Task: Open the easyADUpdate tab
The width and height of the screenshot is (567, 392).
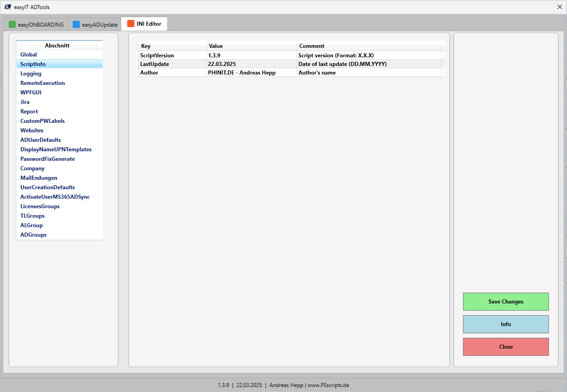Action: 99,24
